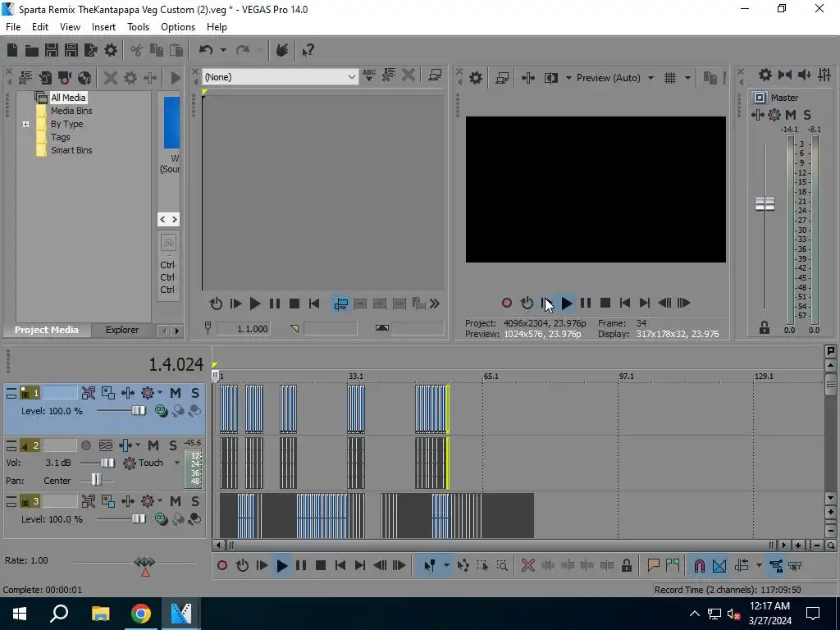Click Video Preview on external monitor icon

pos(502,78)
